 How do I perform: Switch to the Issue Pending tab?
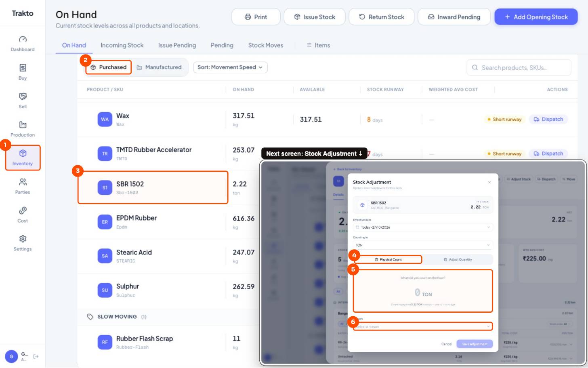click(177, 45)
